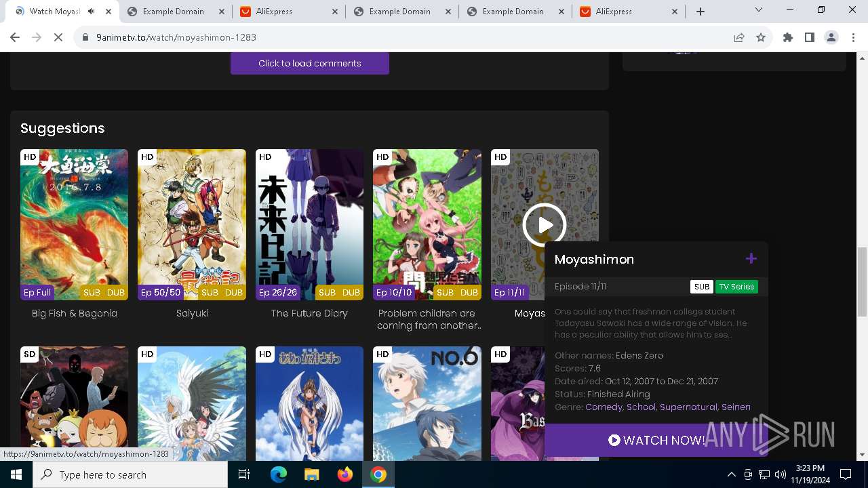This screenshot has height=488, width=868.
Task: Click the Moyashimon popup title
Action: [594, 259]
